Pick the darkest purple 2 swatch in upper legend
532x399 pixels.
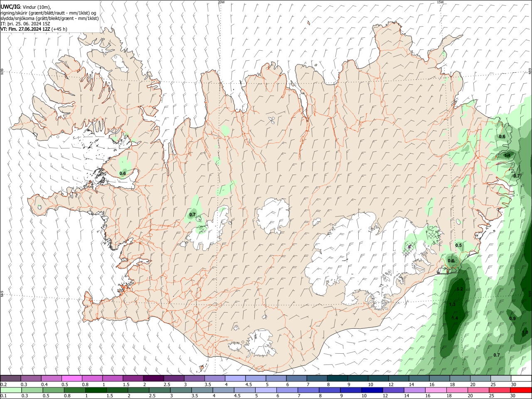[x=153, y=378]
